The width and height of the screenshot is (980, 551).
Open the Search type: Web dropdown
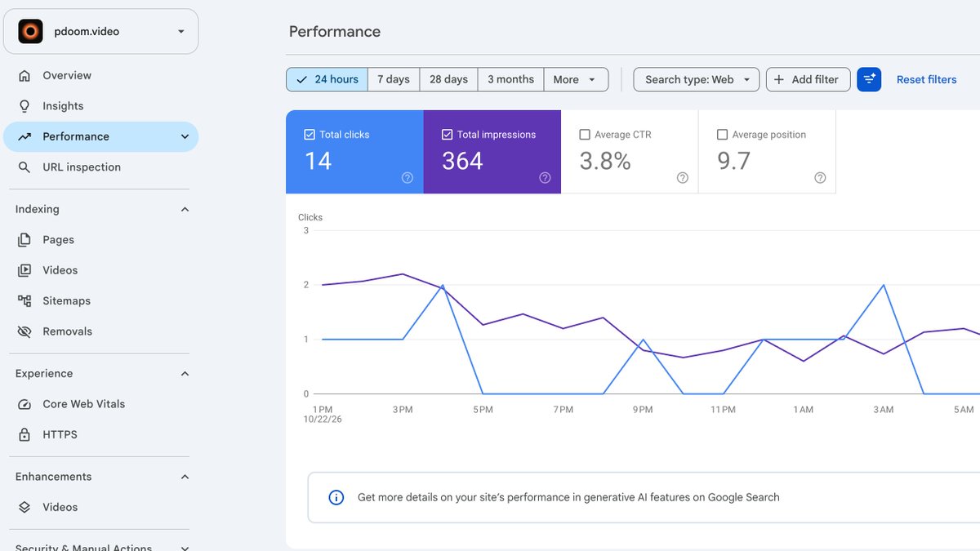pos(697,79)
